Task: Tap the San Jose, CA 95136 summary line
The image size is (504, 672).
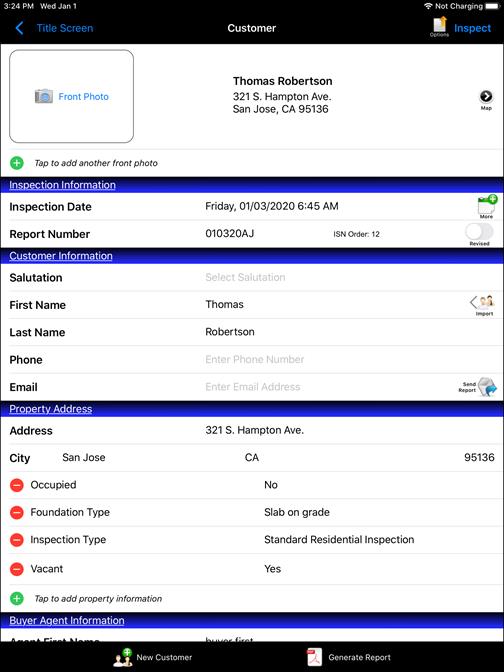Action: click(x=281, y=109)
